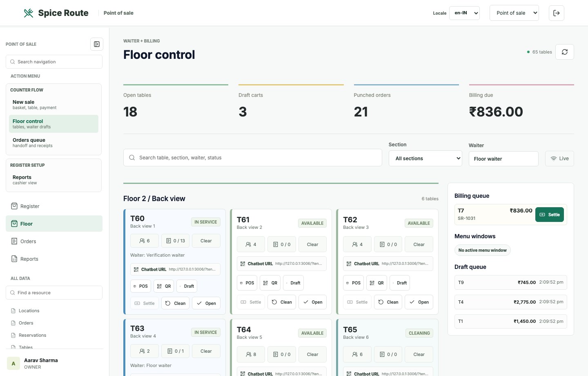Clear table T63
This screenshot has height=376, width=588.
[206, 351]
